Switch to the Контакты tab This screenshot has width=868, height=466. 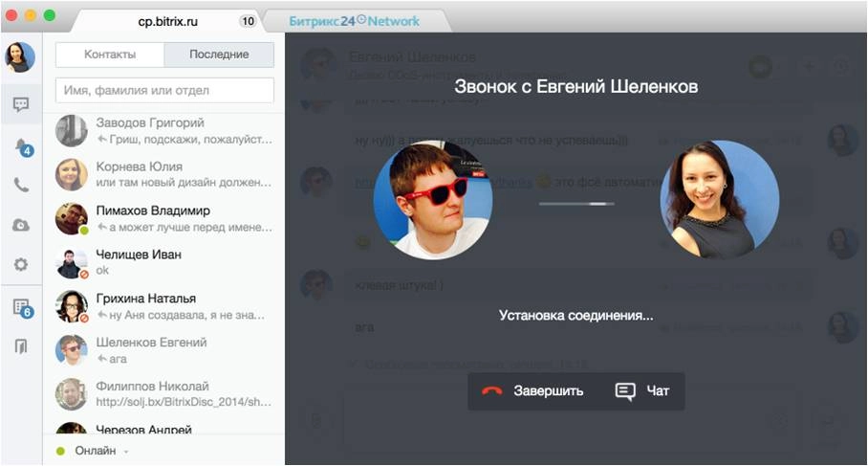coord(110,55)
